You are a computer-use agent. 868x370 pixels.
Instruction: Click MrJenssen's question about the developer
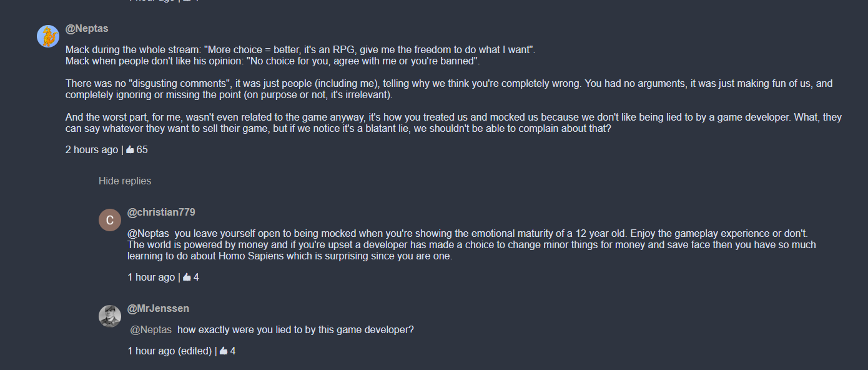(295, 329)
